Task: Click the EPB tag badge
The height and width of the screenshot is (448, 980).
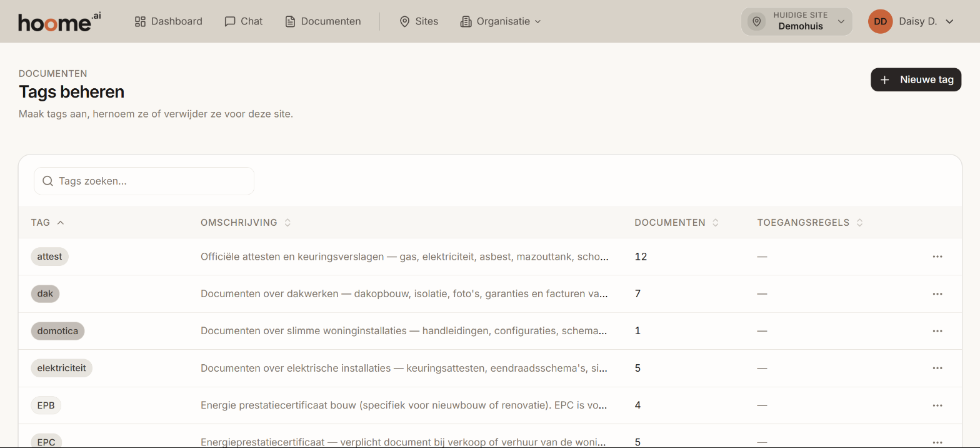Action: pyautogui.click(x=46, y=405)
